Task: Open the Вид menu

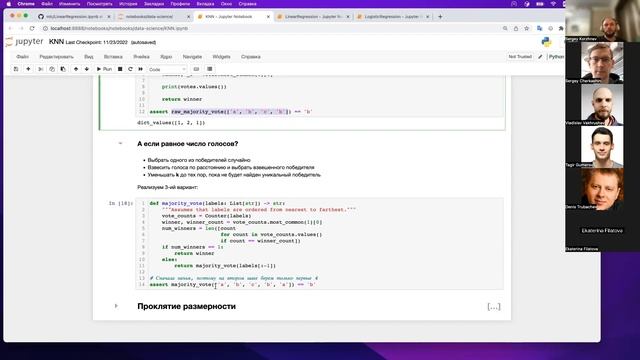Action: click(x=89, y=57)
